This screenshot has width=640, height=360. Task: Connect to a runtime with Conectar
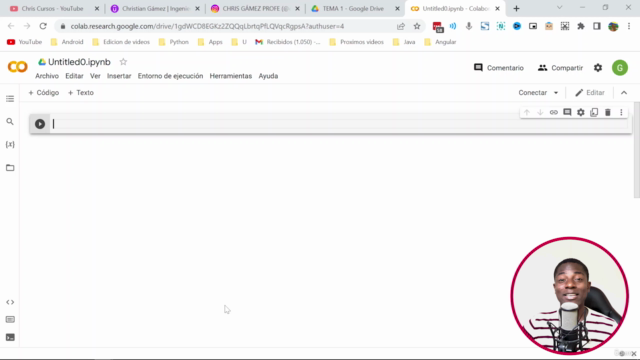[x=532, y=93]
